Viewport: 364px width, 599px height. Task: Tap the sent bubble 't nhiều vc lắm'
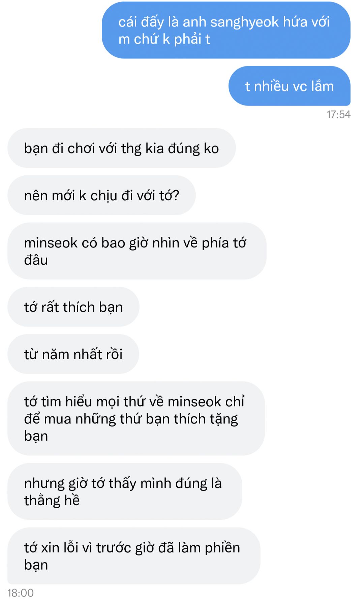tap(289, 86)
